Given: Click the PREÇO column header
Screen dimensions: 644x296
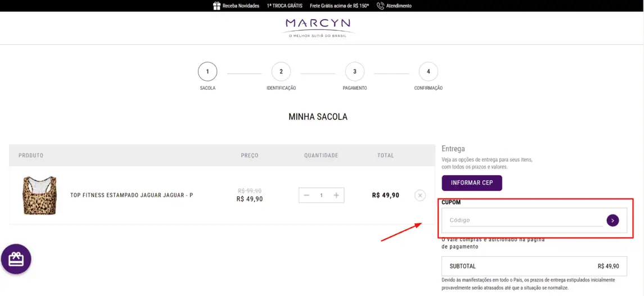Looking at the screenshot, I should pyautogui.click(x=250, y=156).
